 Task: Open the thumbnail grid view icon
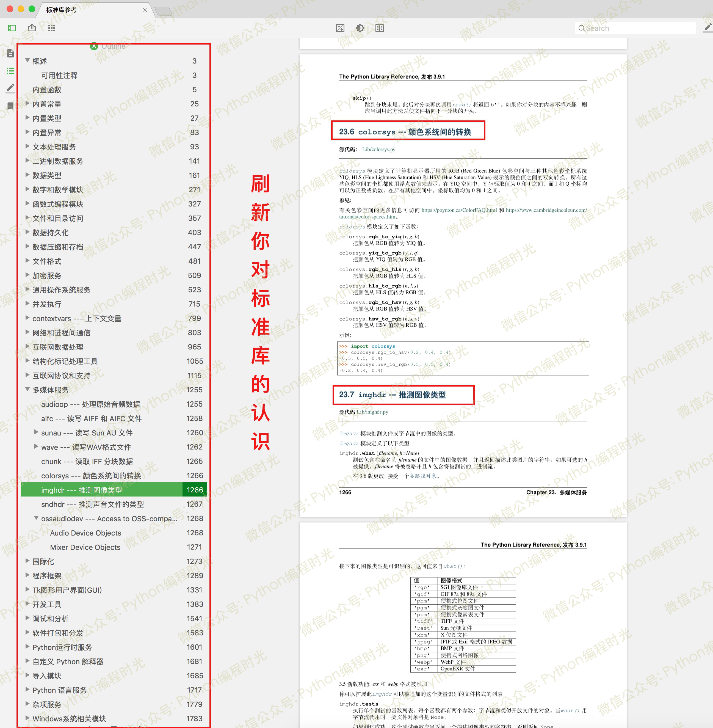pyautogui.click(x=52, y=28)
